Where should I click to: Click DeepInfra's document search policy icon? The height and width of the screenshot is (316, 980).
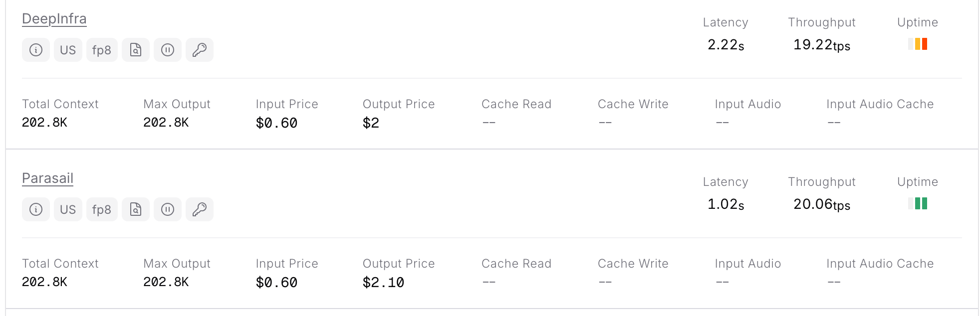click(136, 50)
